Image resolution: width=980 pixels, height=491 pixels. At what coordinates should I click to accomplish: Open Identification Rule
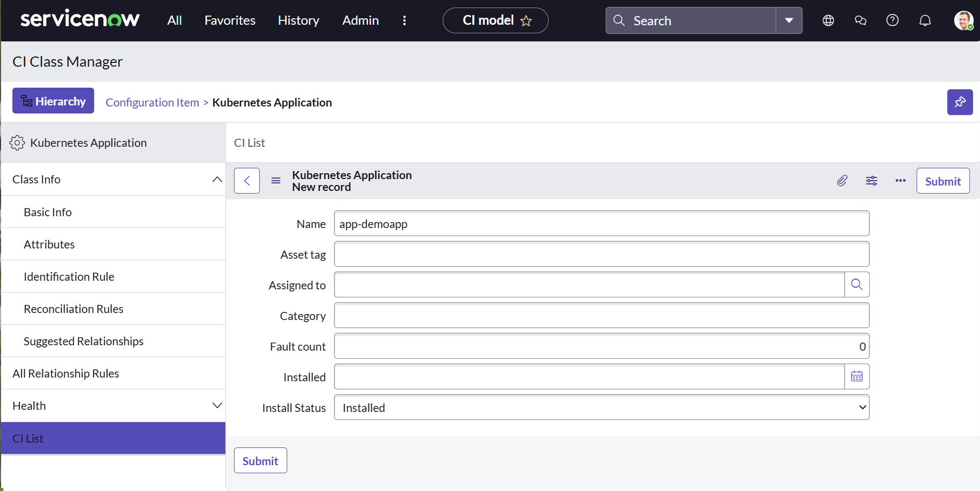pyautogui.click(x=113, y=276)
